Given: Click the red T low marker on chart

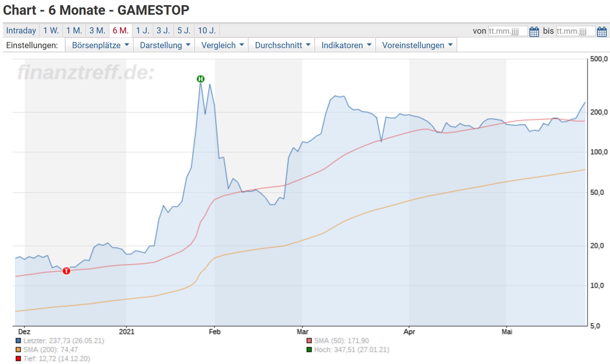Looking at the screenshot, I should click(66, 271).
